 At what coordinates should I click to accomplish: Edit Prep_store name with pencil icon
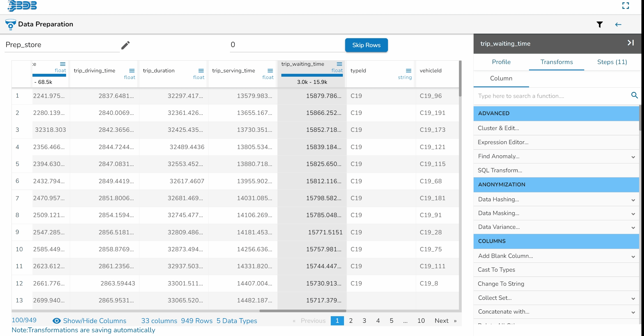125,45
